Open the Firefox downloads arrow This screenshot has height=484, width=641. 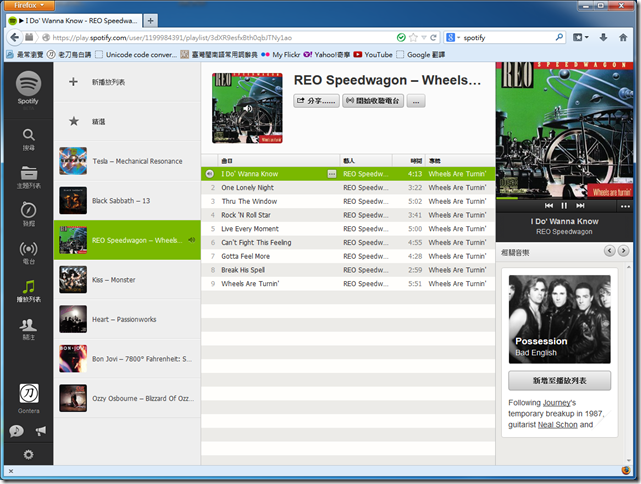[603, 38]
